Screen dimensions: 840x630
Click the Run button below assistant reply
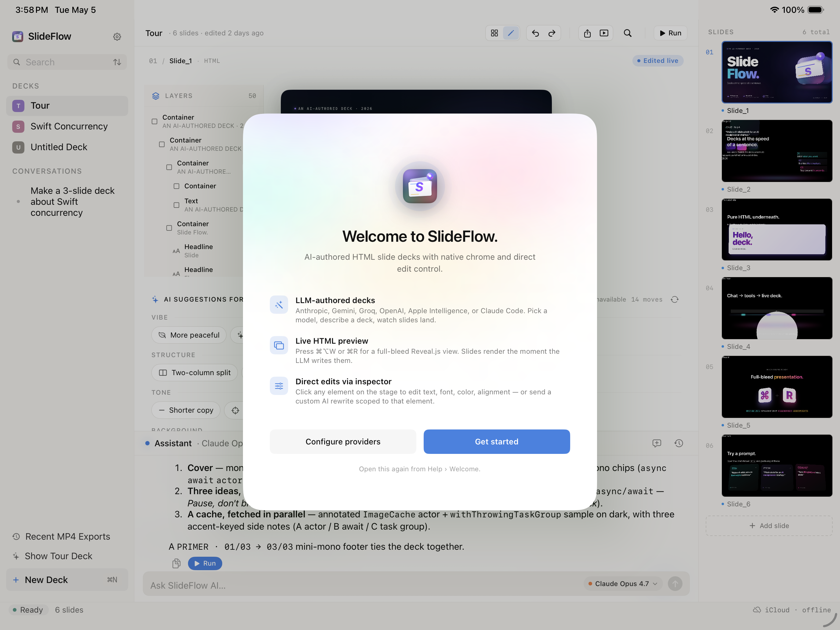click(205, 563)
